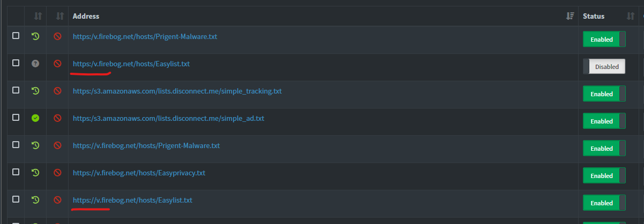This screenshot has width=644, height=224.
Task: Turn off the Enabled toggle for Easyprivacy.txt
Action: click(x=604, y=176)
